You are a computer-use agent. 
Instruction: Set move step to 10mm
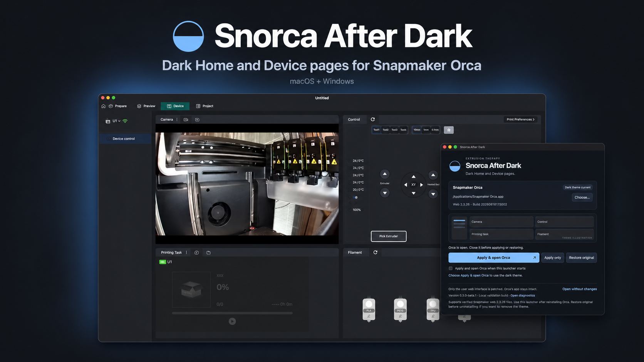pyautogui.click(x=417, y=130)
